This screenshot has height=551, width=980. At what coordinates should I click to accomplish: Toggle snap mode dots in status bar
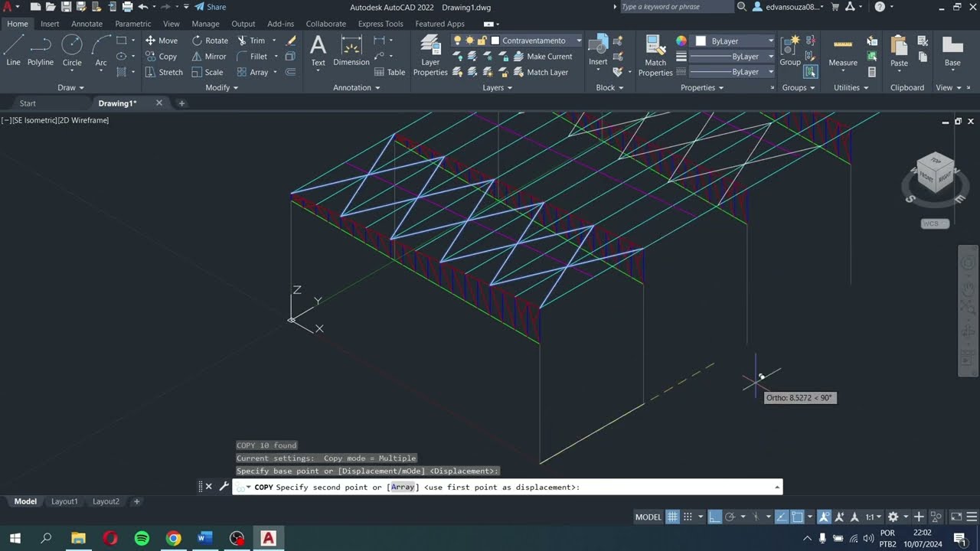coord(688,517)
